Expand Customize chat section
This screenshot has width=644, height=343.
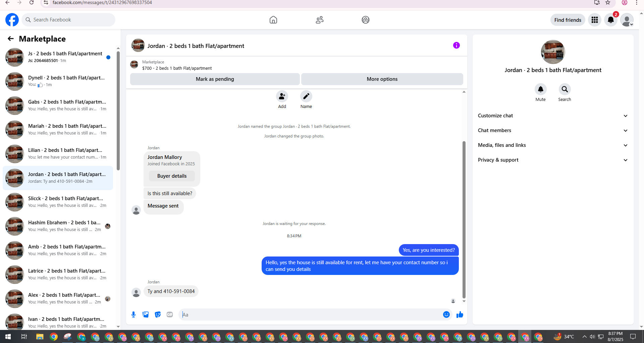coord(553,116)
